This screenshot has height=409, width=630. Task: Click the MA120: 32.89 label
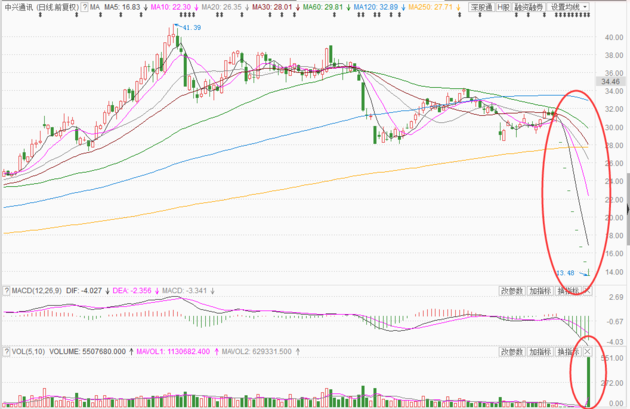click(376, 7)
